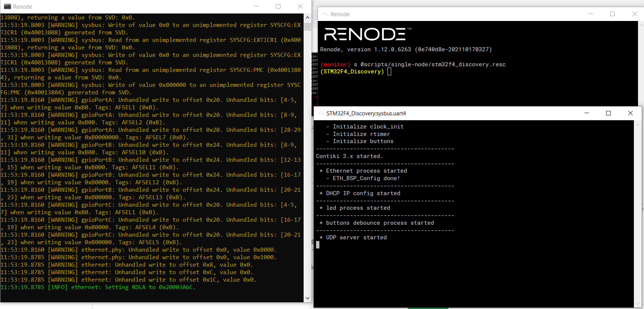The height and width of the screenshot is (309, 644).
Task: Maximize the STM32F4_Discovery:sysbus.uart4 window
Action: pos(608,113)
